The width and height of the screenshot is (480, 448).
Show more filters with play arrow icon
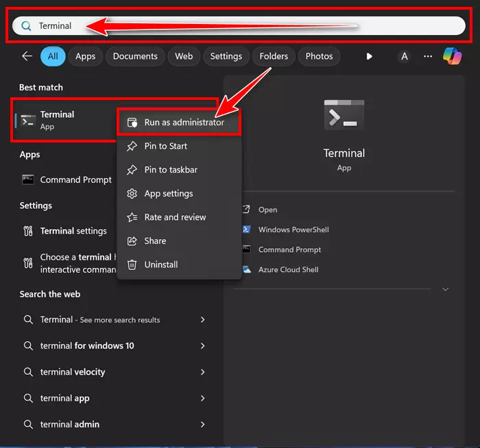pos(369,56)
